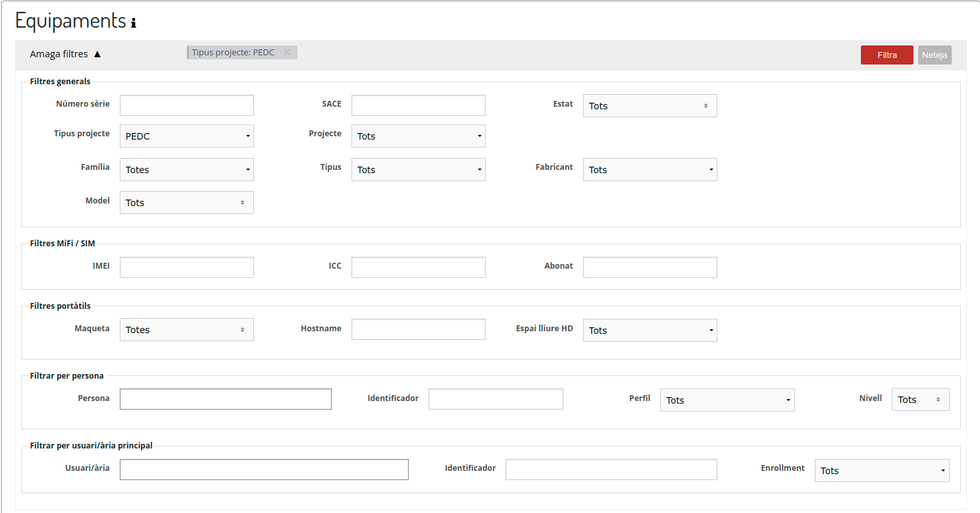This screenshot has width=980, height=513.
Task: Open the Perfil dropdown
Action: coord(727,400)
